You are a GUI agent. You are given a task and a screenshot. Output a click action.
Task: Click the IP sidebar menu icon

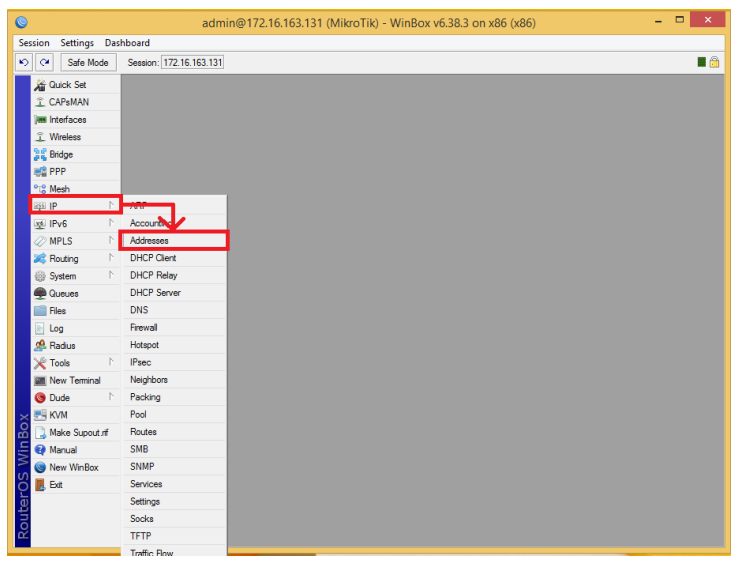pyautogui.click(x=40, y=206)
